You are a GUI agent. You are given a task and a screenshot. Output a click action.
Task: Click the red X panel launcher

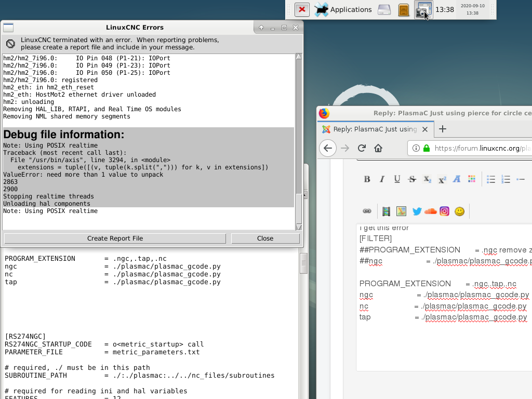pos(302,9)
